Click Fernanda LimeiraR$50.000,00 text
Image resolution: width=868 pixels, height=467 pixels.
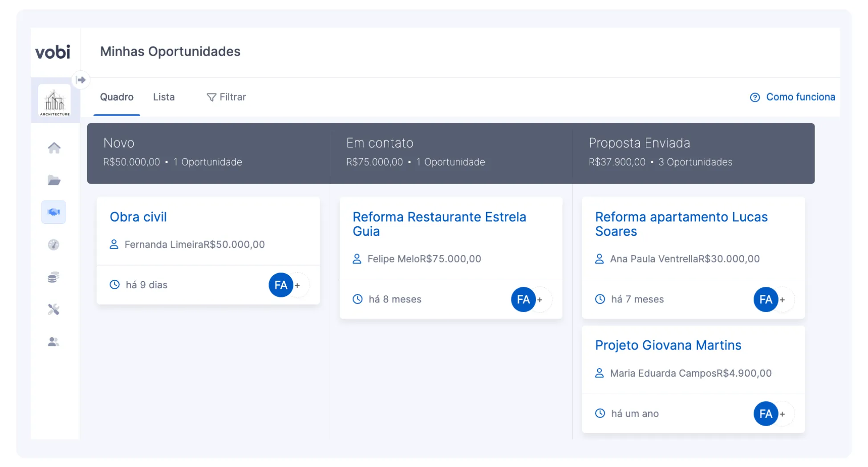tap(195, 245)
